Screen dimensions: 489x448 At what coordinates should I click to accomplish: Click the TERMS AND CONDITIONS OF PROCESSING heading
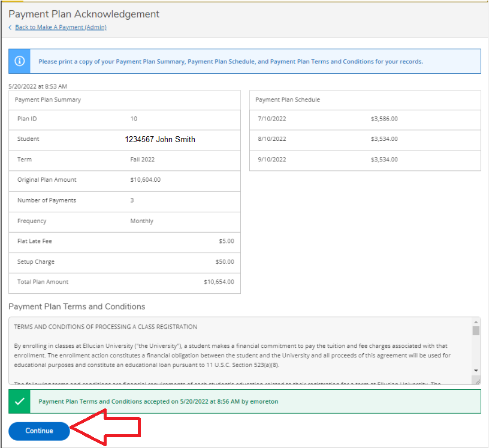click(x=105, y=327)
